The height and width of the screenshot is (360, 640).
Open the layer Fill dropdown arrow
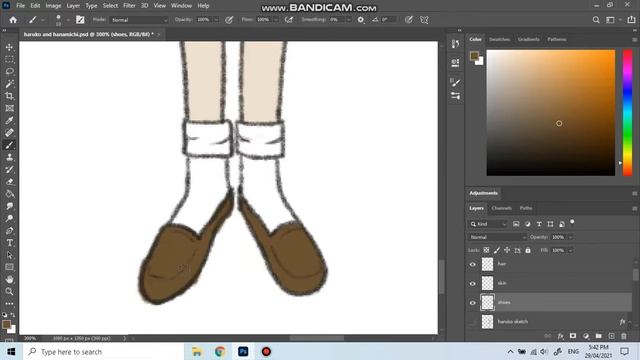coord(571,250)
